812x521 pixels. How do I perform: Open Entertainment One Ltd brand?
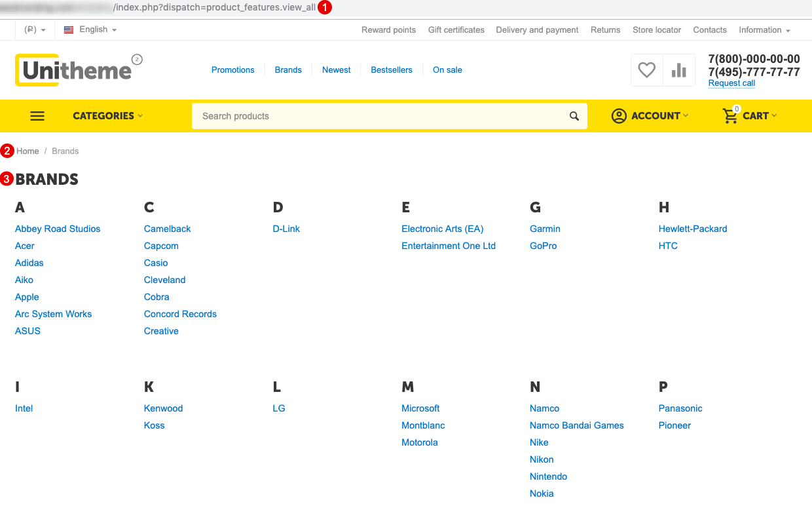449,246
